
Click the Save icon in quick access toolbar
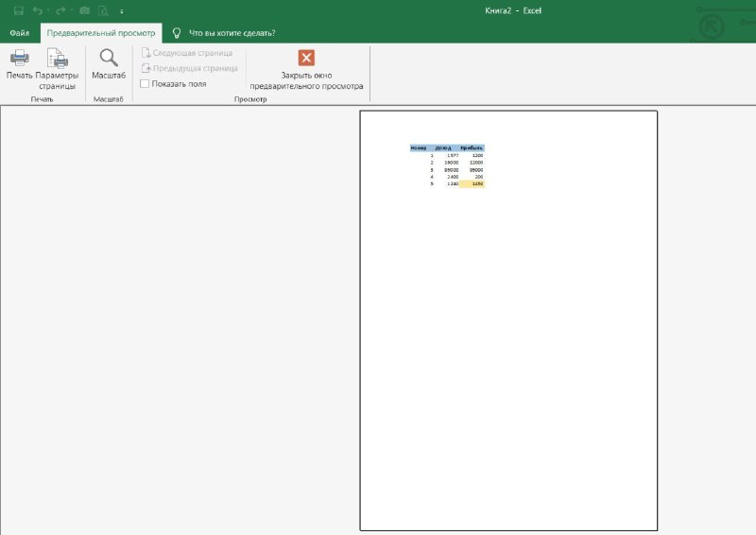click(x=18, y=10)
